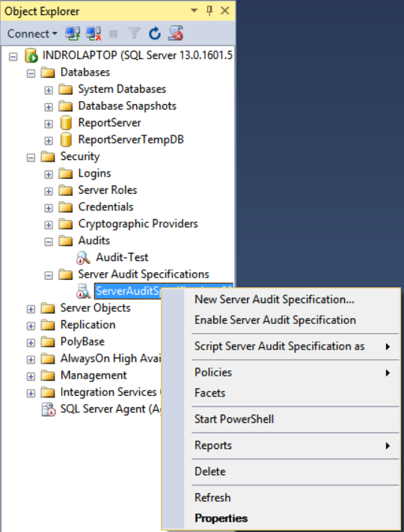Image resolution: width=404 pixels, height=532 pixels.
Task: Expand the Logins folder
Action: [49, 174]
